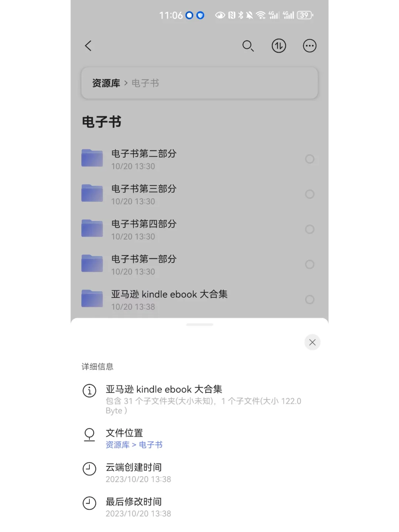Click the clock icon for 最后修改时间
399x532 pixels.
(89, 503)
